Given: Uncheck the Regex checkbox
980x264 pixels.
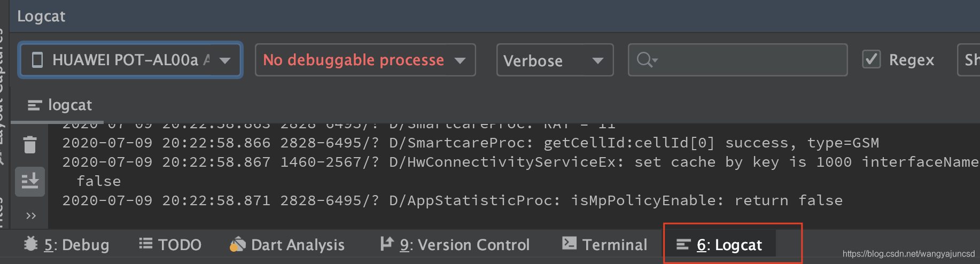Looking at the screenshot, I should click(871, 59).
